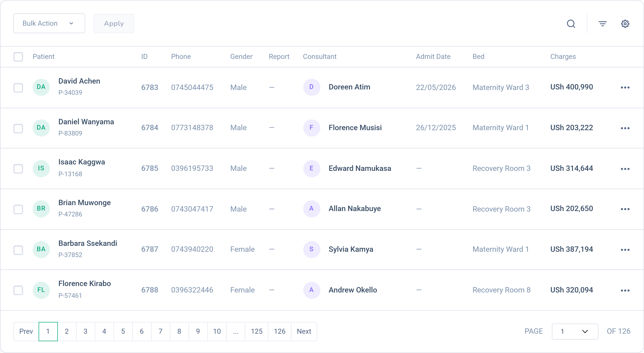Click the Next pagination button

pos(304,332)
